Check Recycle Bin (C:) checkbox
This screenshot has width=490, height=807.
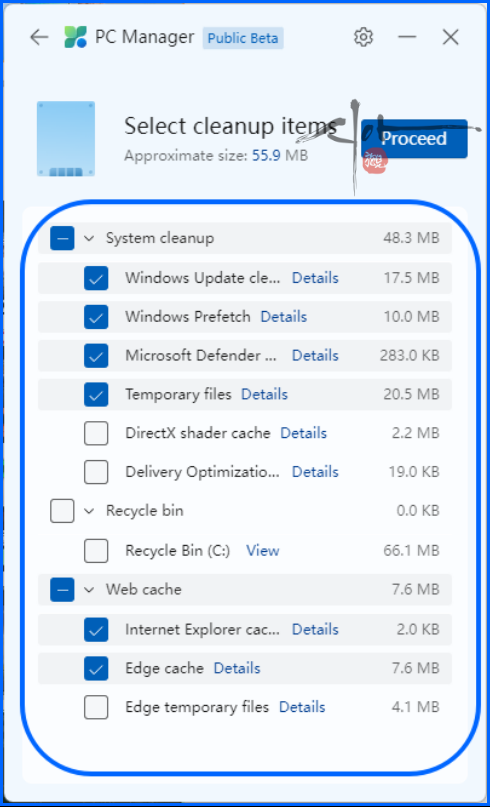point(96,551)
